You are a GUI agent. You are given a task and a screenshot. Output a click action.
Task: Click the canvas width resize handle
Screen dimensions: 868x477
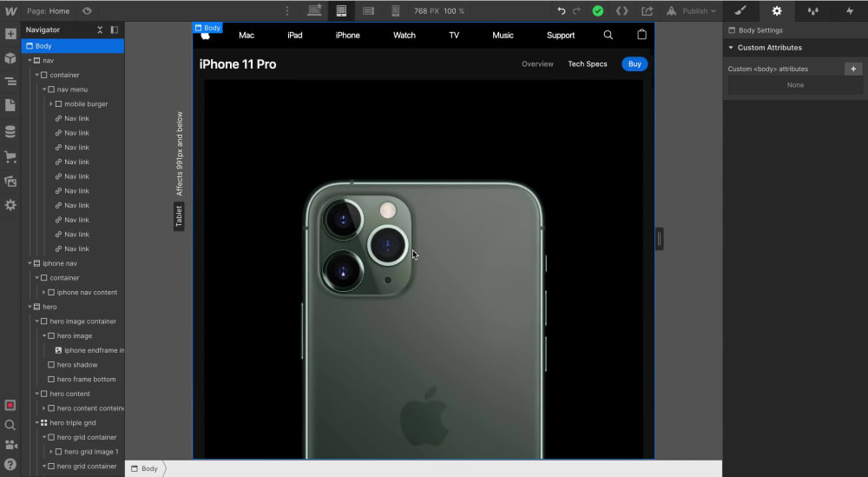pyautogui.click(x=660, y=239)
